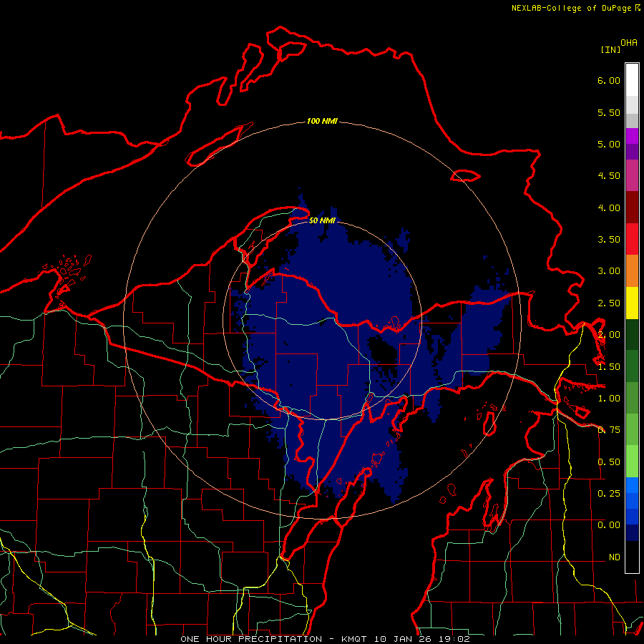Click the [IN] units label
This screenshot has width=644, height=644.
point(610,49)
